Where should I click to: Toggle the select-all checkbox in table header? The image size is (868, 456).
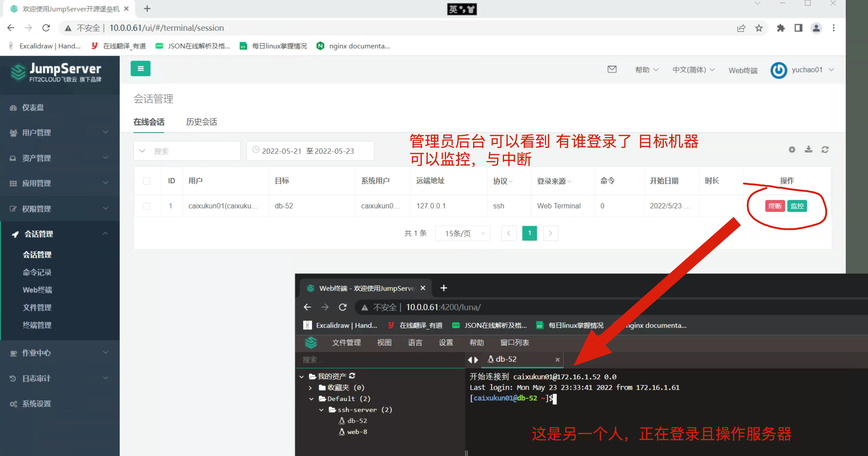[x=147, y=181]
